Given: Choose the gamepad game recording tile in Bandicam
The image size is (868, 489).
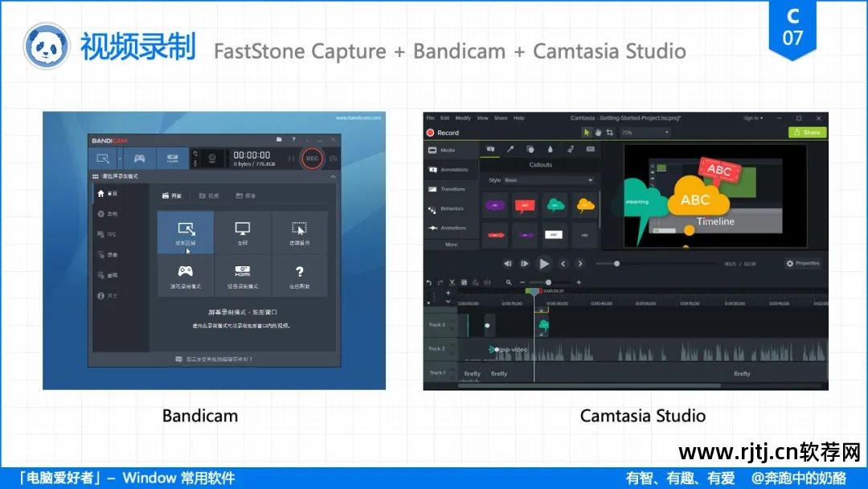Looking at the screenshot, I should point(186,276).
